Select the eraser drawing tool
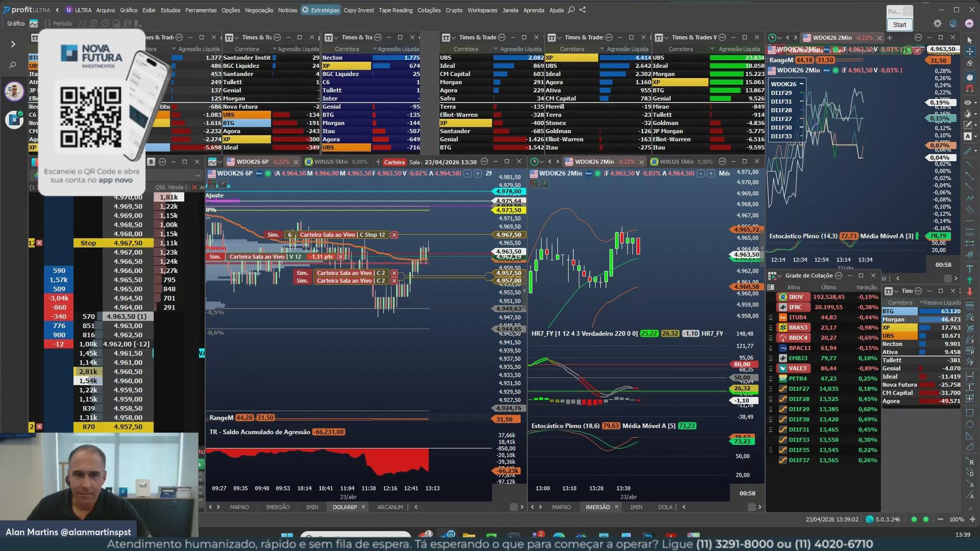The image size is (980, 551). pyautogui.click(x=969, y=64)
